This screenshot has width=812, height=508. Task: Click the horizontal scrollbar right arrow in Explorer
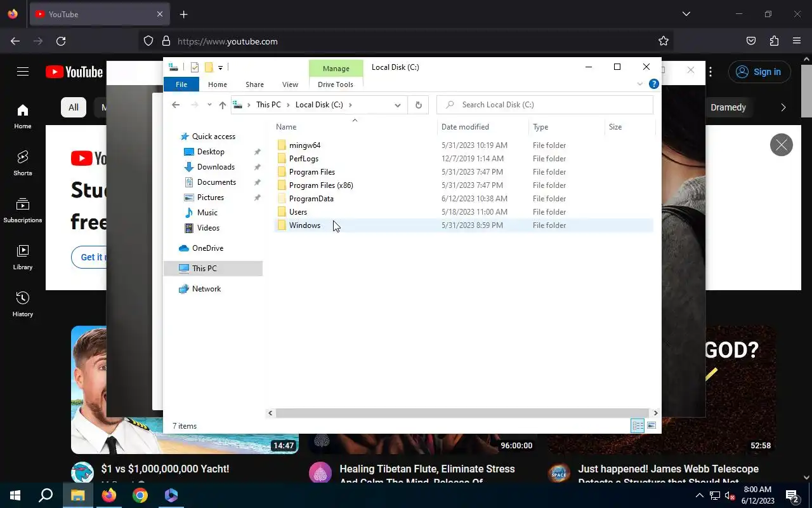click(x=655, y=413)
